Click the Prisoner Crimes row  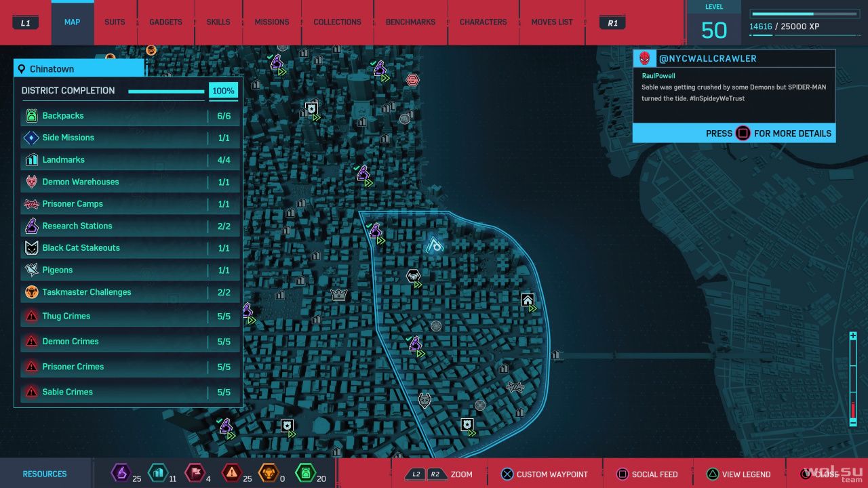pos(130,367)
